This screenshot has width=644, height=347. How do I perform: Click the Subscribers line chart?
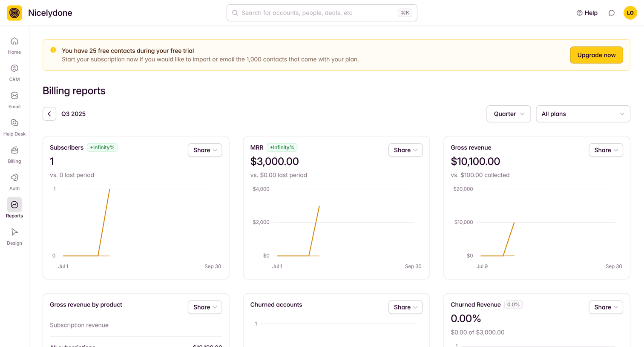point(136,227)
